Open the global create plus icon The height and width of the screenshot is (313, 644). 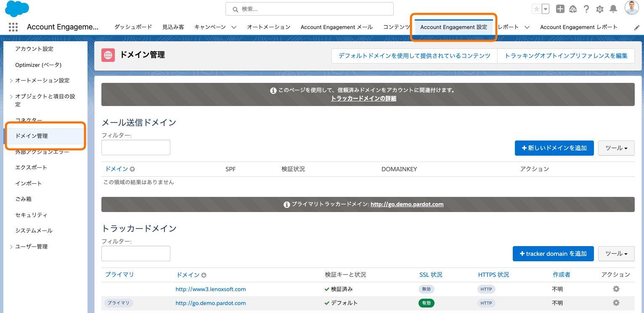tap(560, 9)
